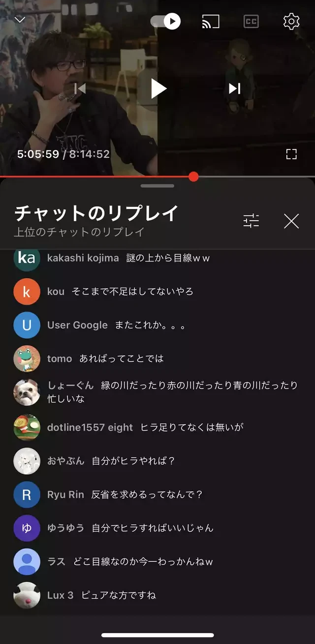
Task: Toggle the autoplay switch
Action: point(165,21)
